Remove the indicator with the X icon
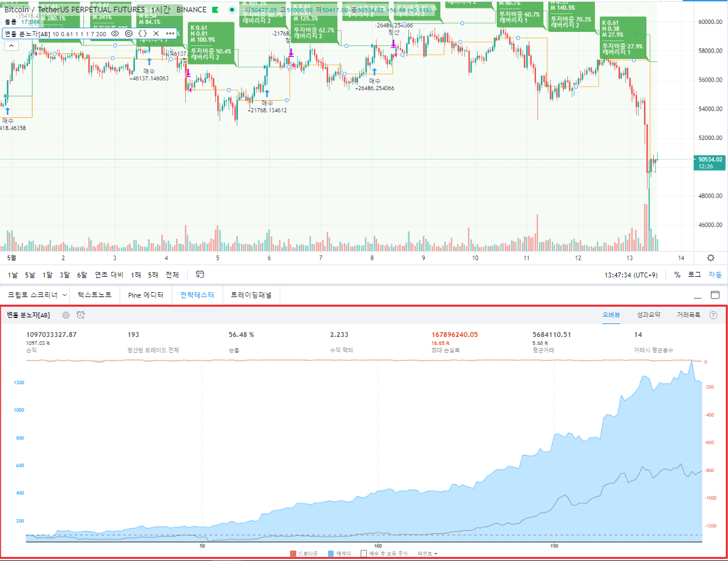The height and width of the screenshot is (561, 728). pyautogui.click(x=156, y=33)
